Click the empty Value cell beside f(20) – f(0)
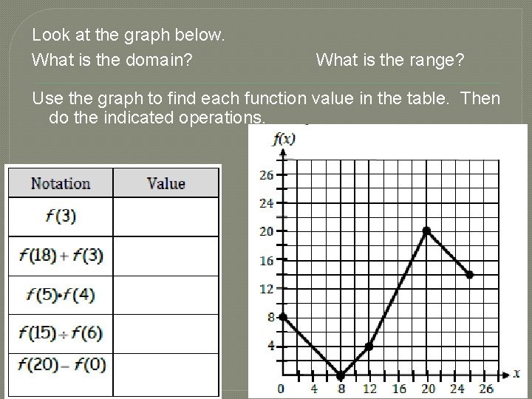This screenshot has width=532, height=399. 166,364
